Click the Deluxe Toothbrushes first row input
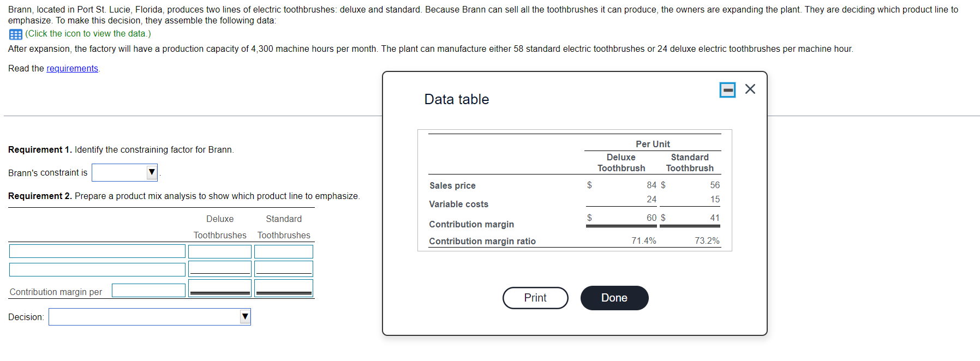 tap(219, 251)
